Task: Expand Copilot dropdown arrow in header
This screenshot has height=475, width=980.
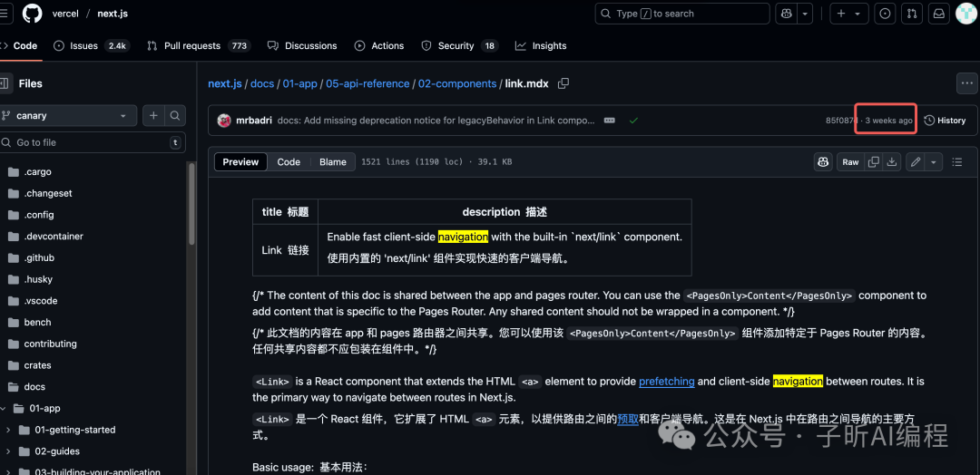Action: click(805, 14)
